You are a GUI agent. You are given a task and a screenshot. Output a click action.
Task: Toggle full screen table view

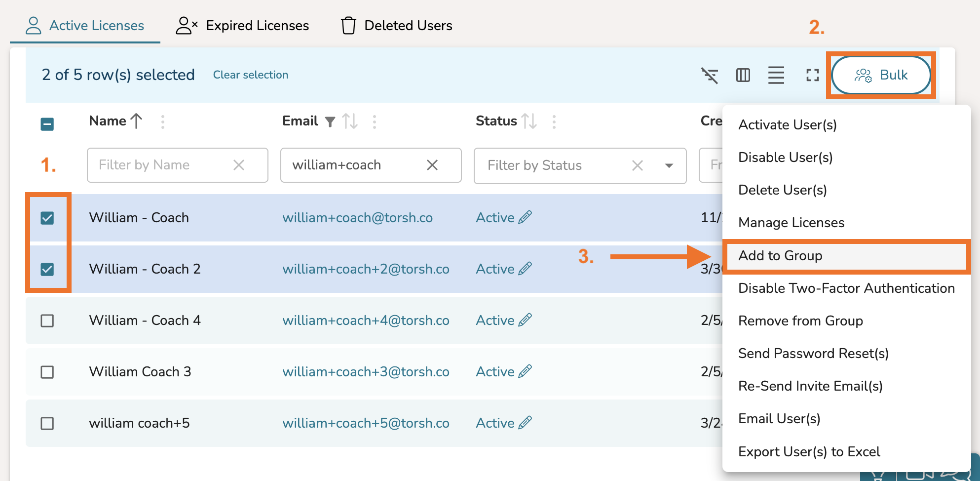812,75
